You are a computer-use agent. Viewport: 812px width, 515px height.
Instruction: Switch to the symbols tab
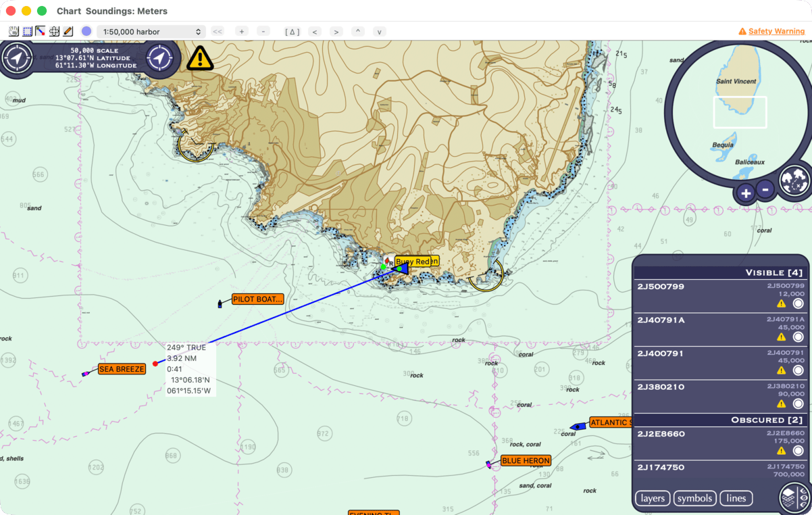(694, 498)
